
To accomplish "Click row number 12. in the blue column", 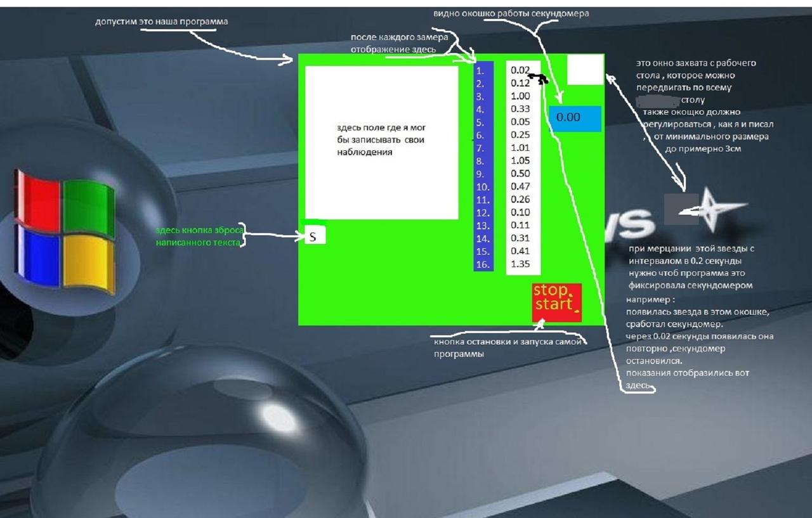I will pos(483,213).
